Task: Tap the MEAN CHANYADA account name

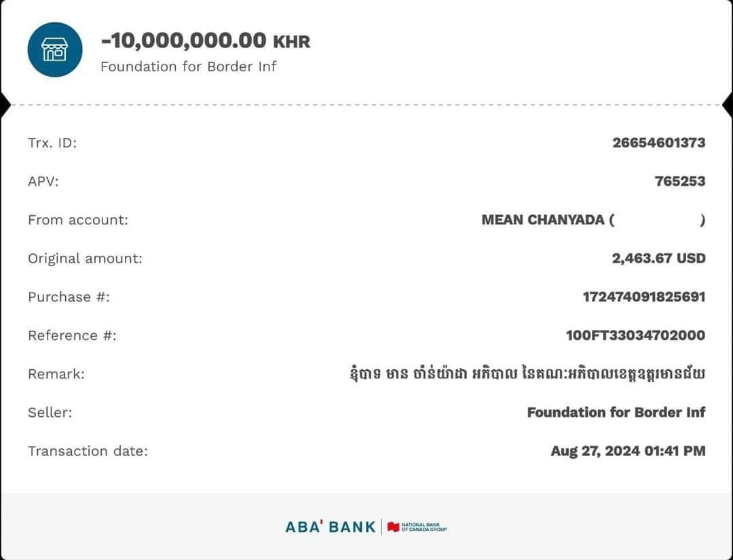Action: pyautogui.click(x=543, y=220)
